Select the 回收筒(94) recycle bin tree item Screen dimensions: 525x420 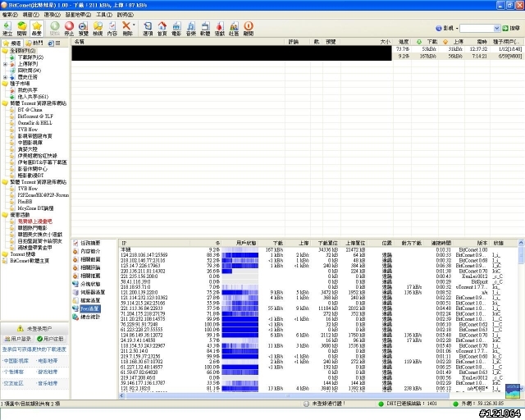point(30,71)
